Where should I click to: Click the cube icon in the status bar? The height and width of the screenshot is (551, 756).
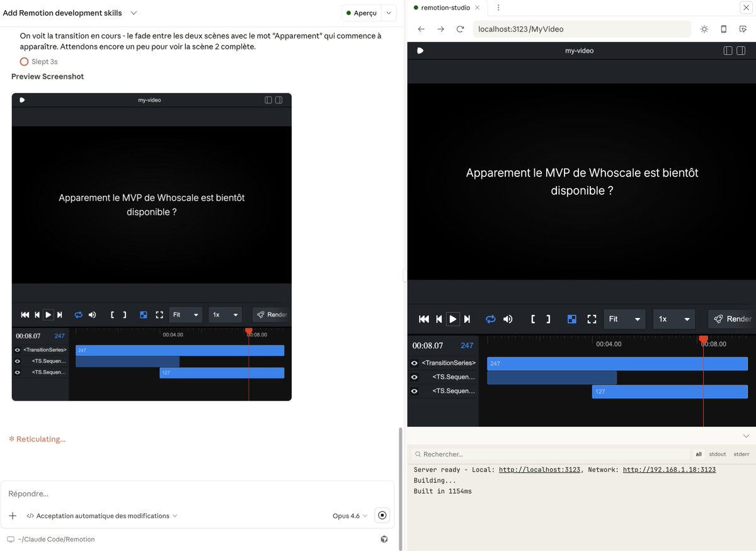click(x=384, y=539)
